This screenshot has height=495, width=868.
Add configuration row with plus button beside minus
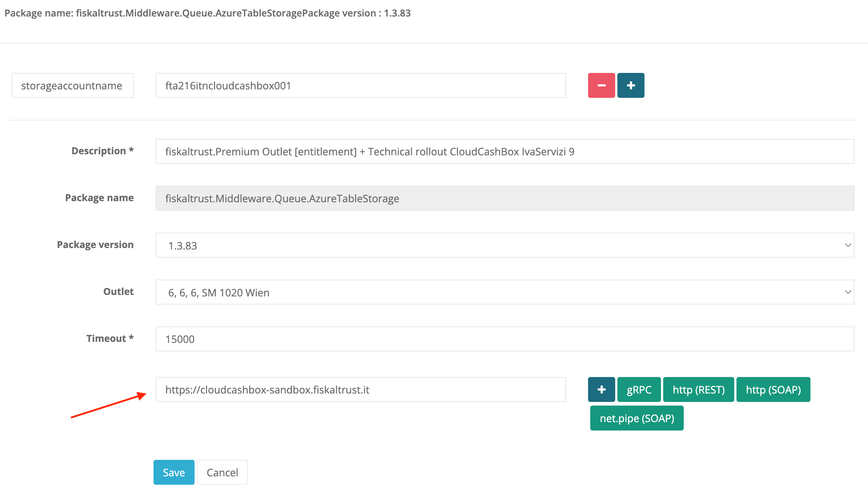[x=631, y=85]
